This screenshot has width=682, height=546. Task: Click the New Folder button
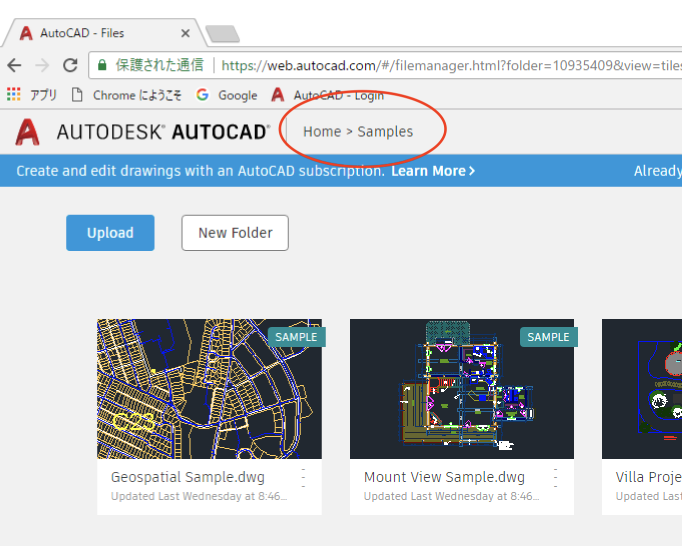point(235,233)
